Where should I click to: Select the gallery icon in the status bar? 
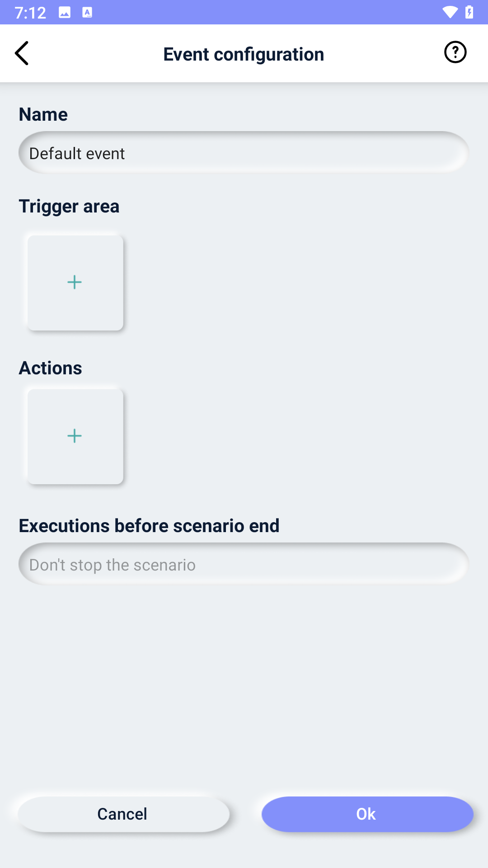click(x=65, y=13)
